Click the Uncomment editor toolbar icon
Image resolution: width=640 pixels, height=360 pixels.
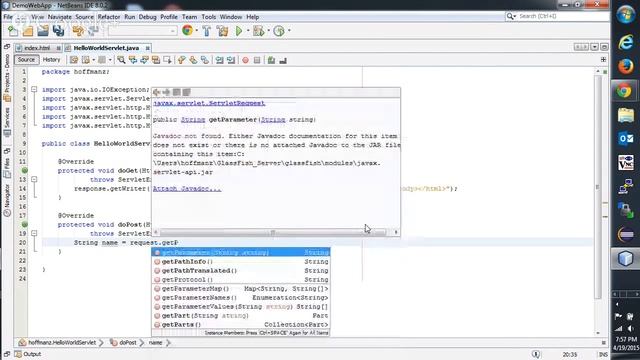283,60
